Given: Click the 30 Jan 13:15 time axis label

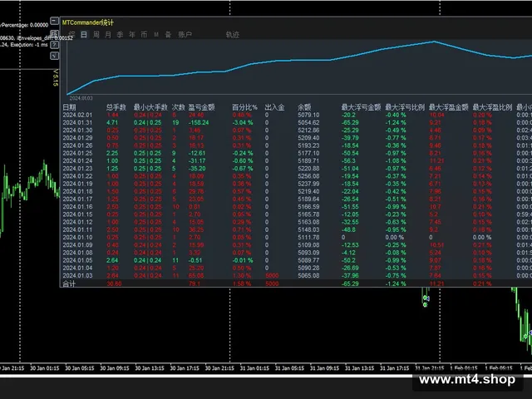Looking at the screenshot, I should coord(150,368).
